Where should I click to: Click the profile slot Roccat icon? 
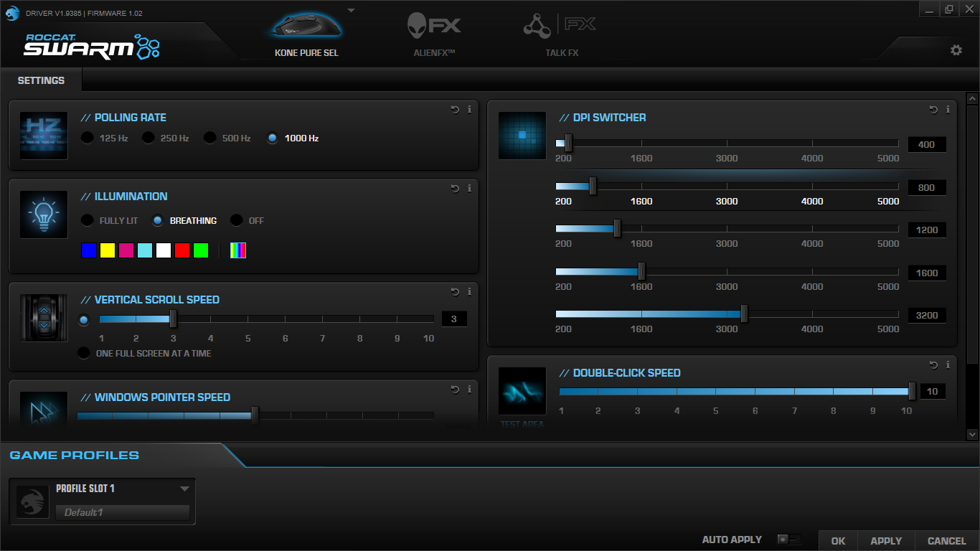pyautogui.click(x=32, y=502)
